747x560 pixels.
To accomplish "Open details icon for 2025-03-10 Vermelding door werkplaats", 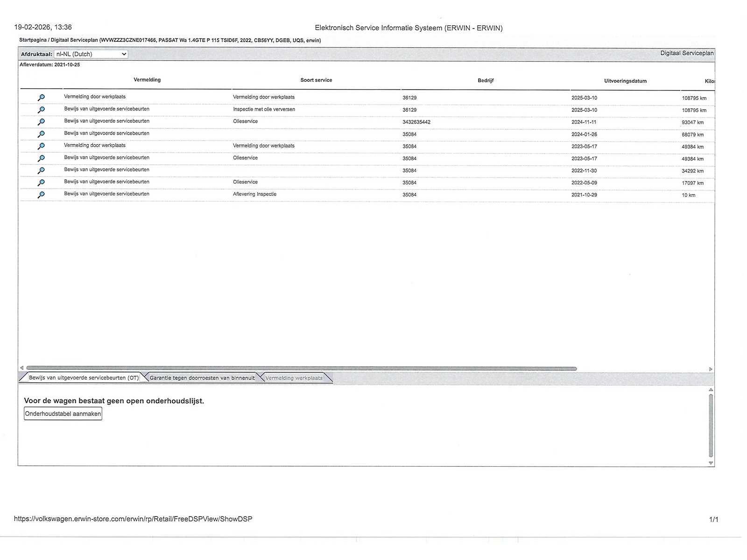I will pos(41,98).
